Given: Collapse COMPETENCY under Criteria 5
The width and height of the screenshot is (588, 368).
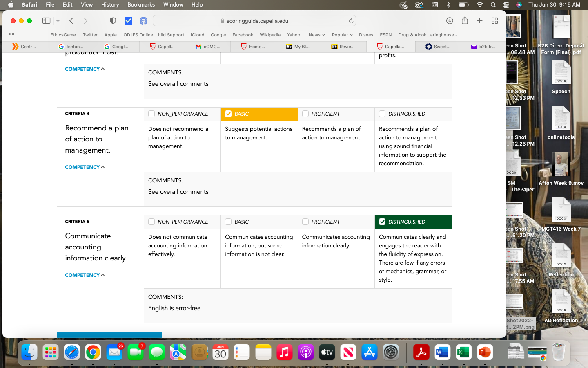Looking at the screenshot, I should (x=85, y=275).
